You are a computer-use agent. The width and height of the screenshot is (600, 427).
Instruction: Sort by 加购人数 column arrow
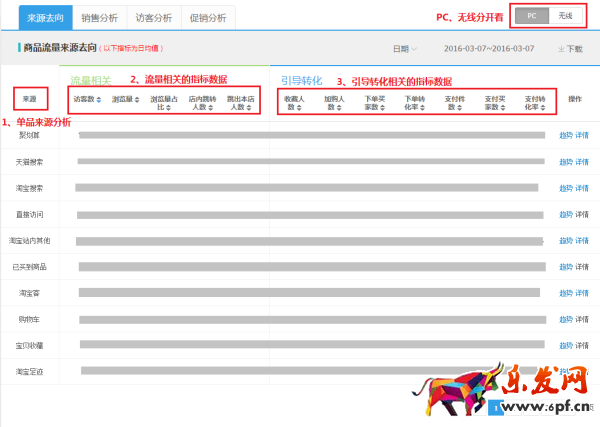[343, 107]
